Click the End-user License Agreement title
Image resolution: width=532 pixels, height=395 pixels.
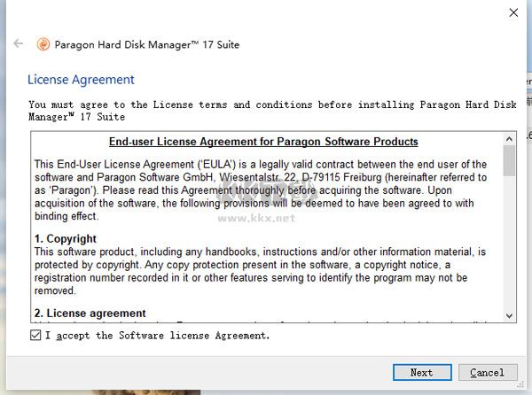(263, 142)
